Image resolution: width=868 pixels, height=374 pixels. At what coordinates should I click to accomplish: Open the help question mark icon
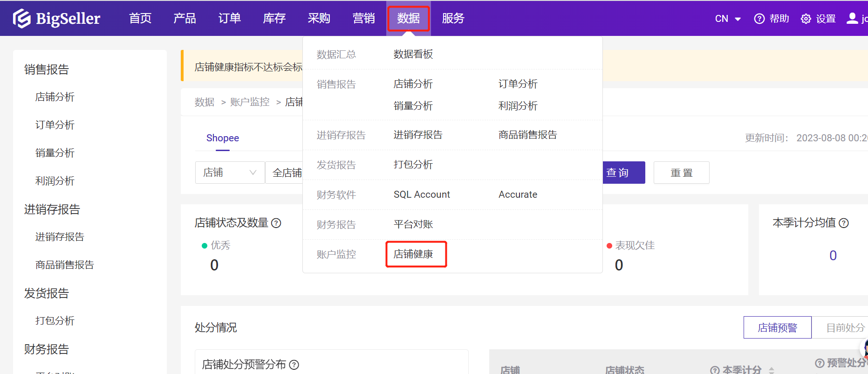(759, 19)
